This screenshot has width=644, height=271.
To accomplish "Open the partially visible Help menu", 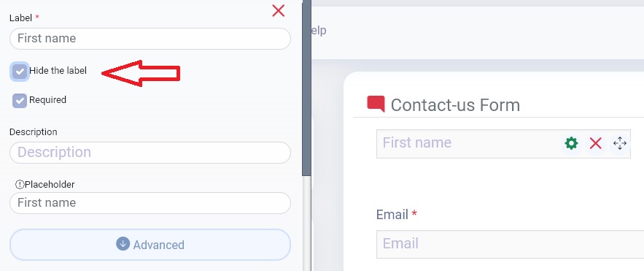I will click(319, 31).
